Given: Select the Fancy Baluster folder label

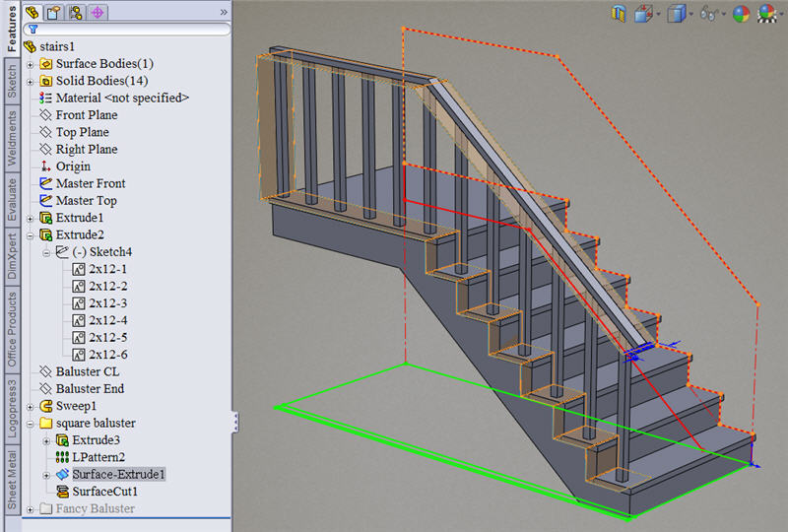Looking at the screenshot, I should pyautogui.click(x=96, y=508).
